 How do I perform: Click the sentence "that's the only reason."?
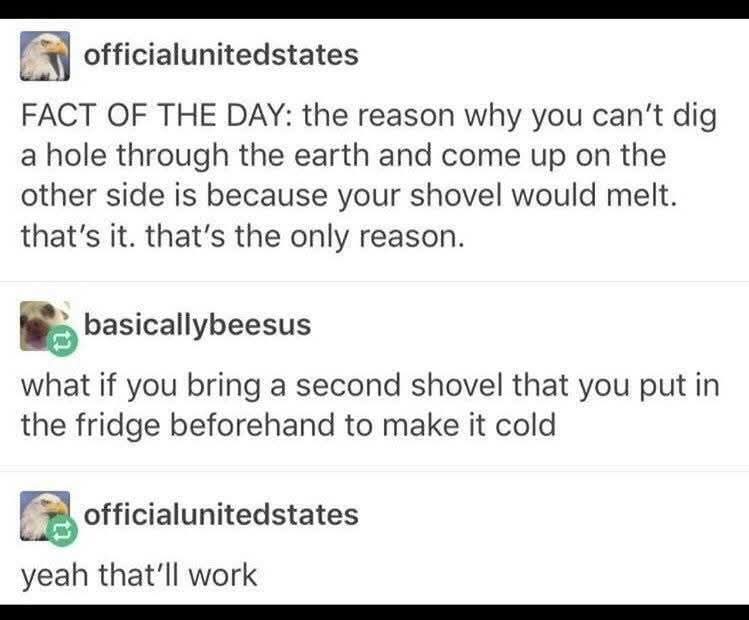pyautogui.click(x=304, y=236)
